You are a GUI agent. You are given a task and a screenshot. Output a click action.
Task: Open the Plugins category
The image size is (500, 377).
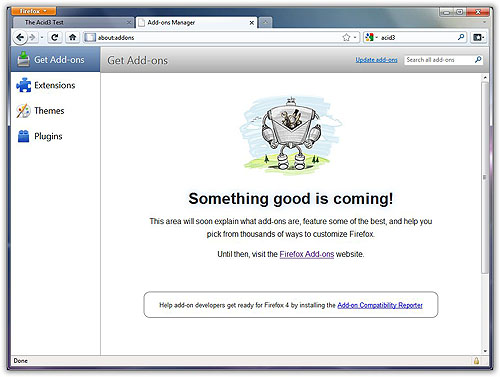point(55,136)
